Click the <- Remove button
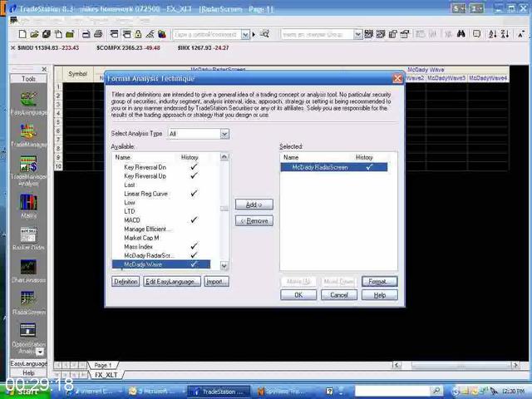The height and width of the screenshot is (399, 532). [x=254, y=221]
